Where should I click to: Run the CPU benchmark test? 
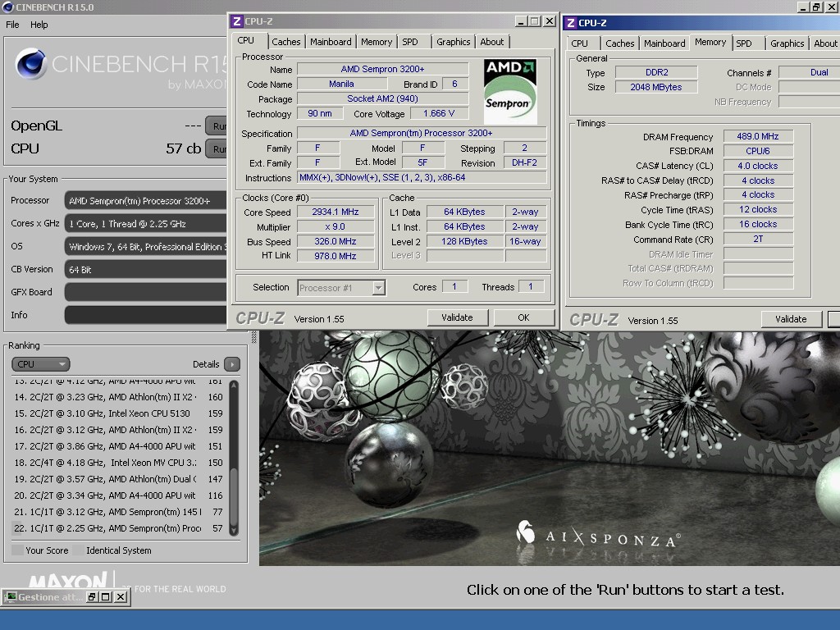pyautogui.click(x=217, y=149)
